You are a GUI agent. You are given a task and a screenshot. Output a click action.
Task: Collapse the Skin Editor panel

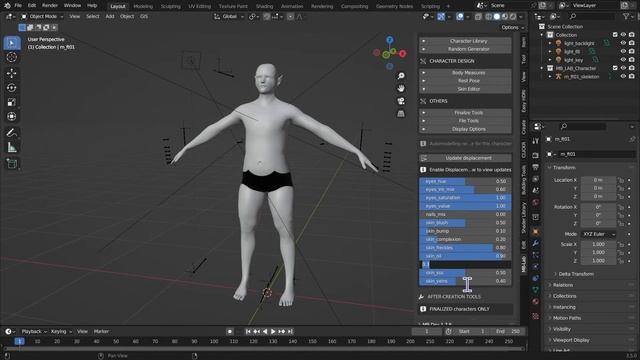pyautogui.click(x=465, y=89)
